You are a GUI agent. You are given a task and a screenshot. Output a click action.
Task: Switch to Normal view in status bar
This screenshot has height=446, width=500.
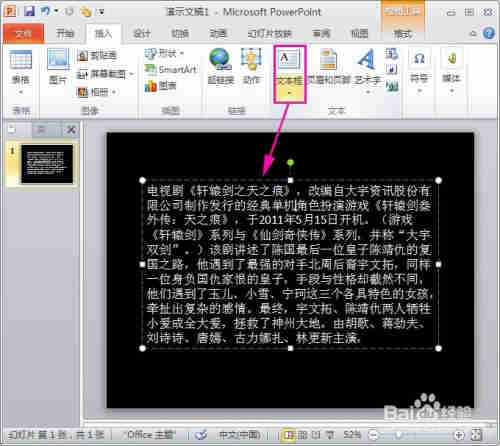[289, 435]
